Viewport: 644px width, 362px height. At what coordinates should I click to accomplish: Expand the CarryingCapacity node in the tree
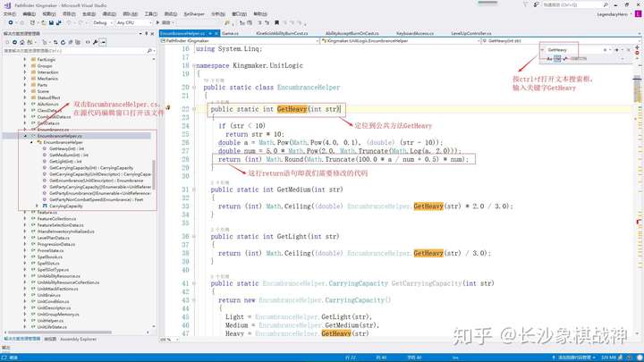pyautogui.click(x=38, y=206)
